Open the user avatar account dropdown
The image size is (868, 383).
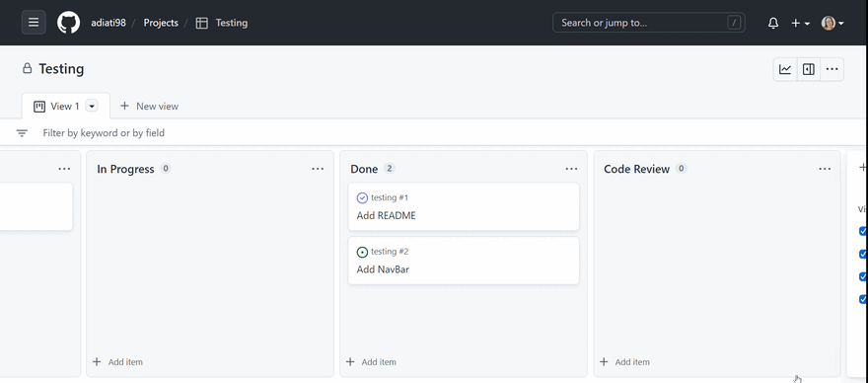pyautogui.click(x=832, y=23)
